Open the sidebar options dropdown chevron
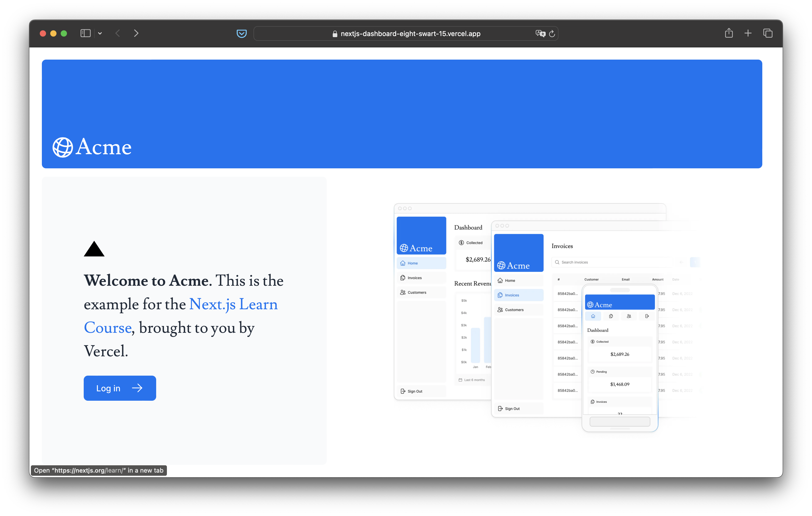Viewport: 812px width, 516px height. click(100, 33)
